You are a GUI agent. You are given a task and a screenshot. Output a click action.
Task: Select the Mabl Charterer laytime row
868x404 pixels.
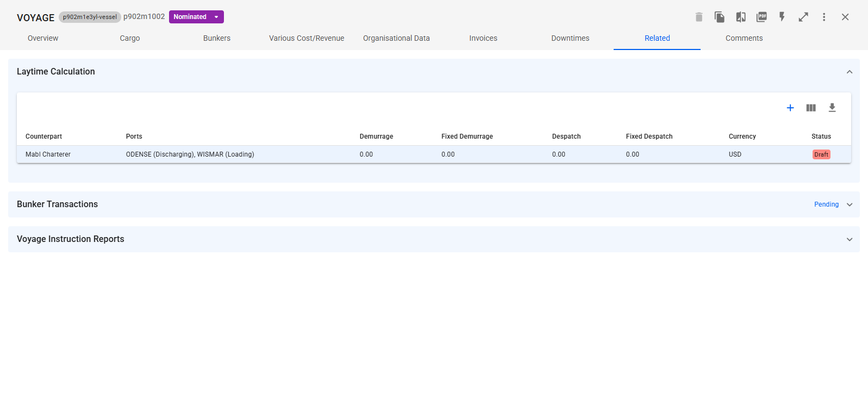coord(48,154)
